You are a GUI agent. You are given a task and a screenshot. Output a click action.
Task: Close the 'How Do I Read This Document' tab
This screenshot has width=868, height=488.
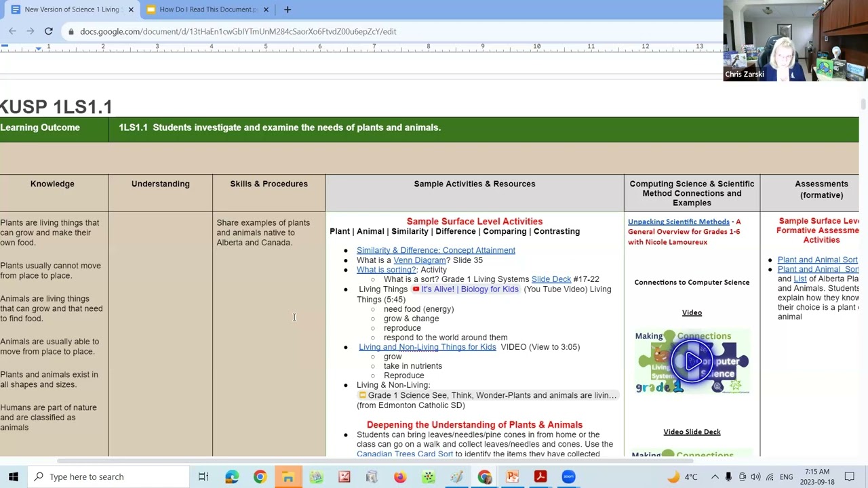(x=266, y=9)
